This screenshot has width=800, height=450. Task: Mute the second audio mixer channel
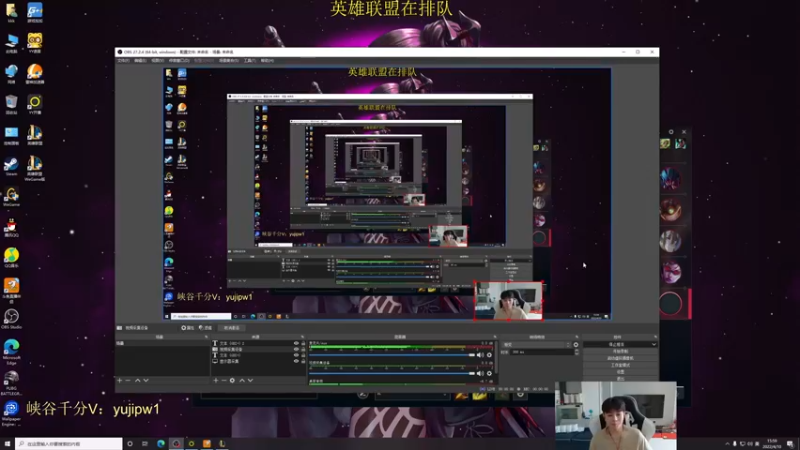(x=480, y=373)
